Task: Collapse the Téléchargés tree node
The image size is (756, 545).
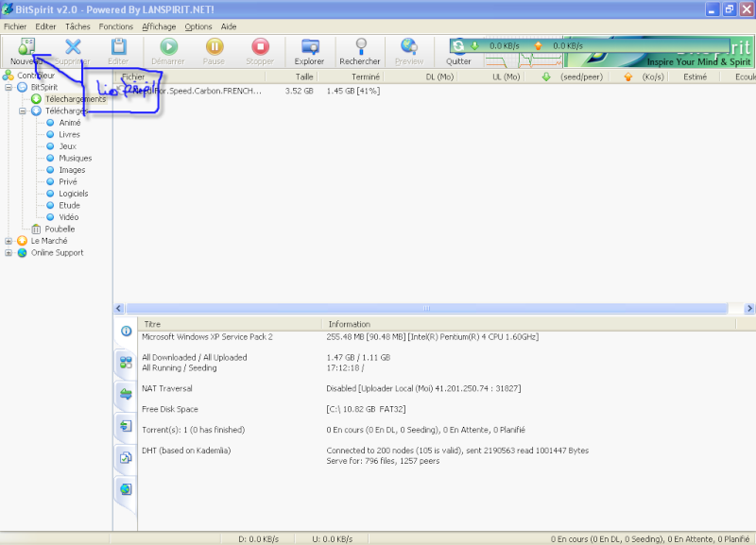Action: [22, 111]
